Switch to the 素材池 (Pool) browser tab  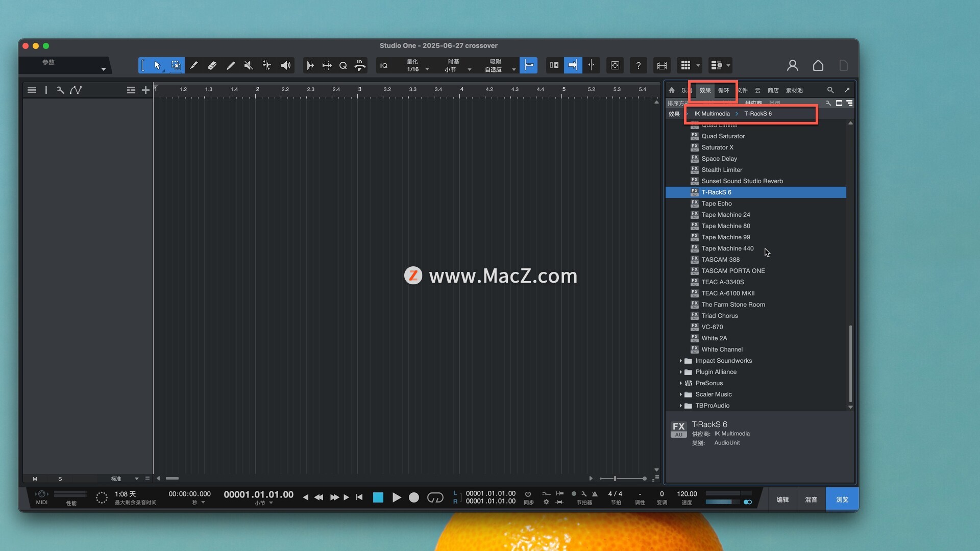[794, 90]
